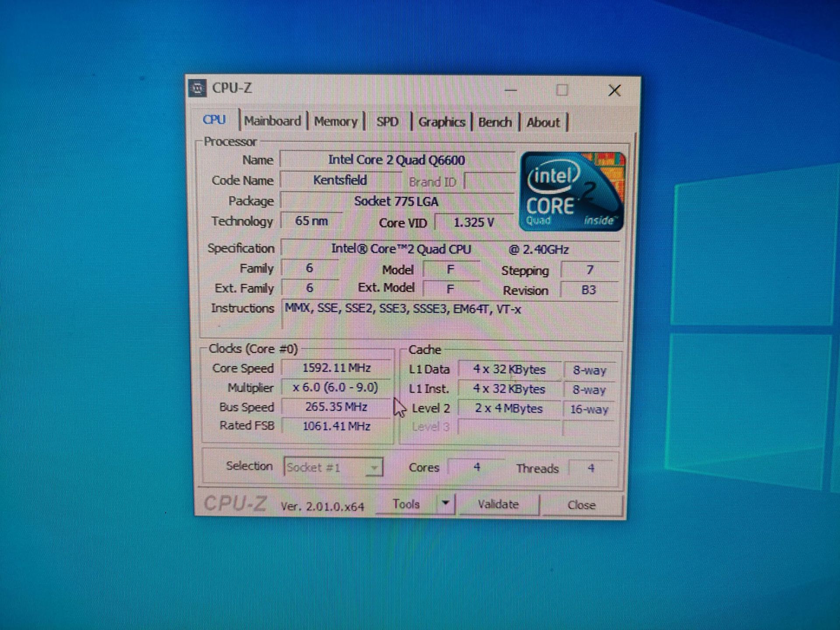Image resolution: width=840 pixels, height=630 pixels.
Task: Minimize the CPU-Z window
Action: point(511,90)
